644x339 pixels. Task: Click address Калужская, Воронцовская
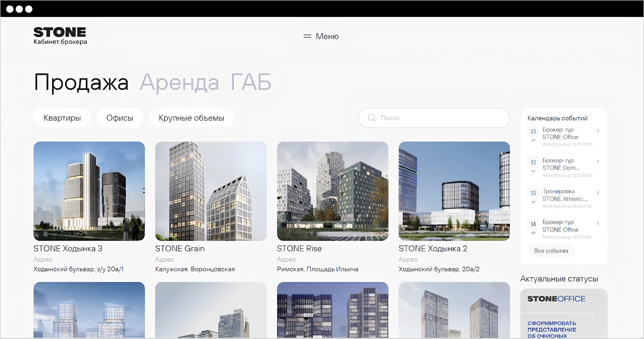[195, 269]
